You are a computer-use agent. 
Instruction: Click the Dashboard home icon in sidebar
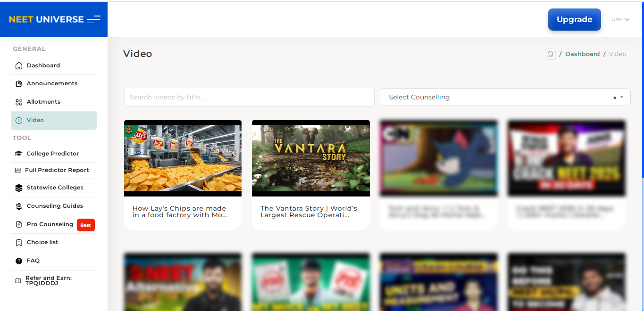(19, 65)
